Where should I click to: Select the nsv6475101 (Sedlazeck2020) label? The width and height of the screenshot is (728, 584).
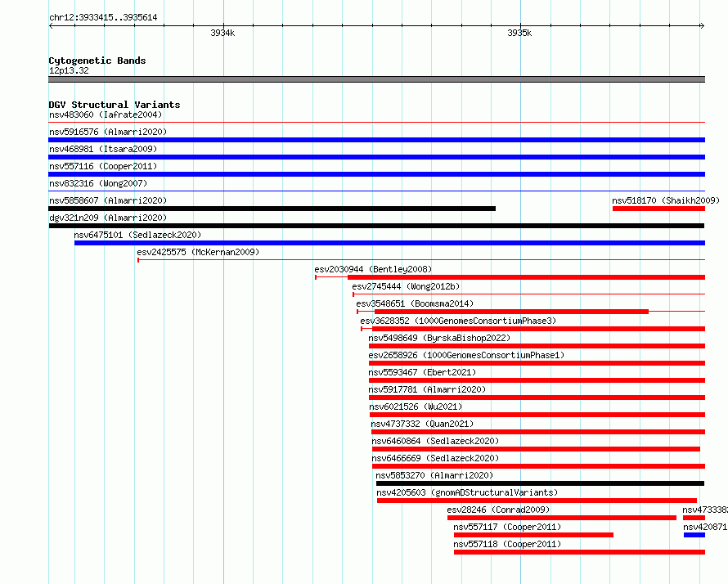[137, 235]
